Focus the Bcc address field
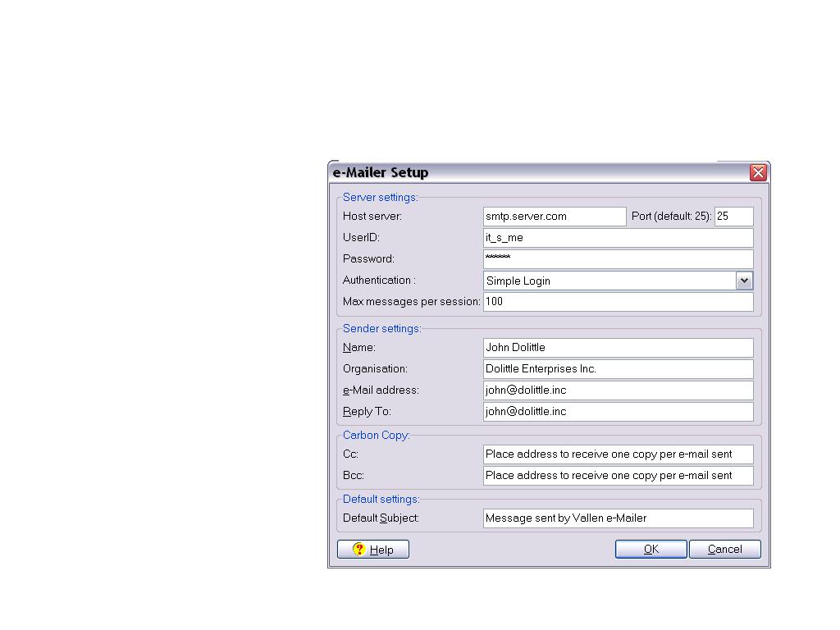 pyautogui.click(x=618, y=476)
